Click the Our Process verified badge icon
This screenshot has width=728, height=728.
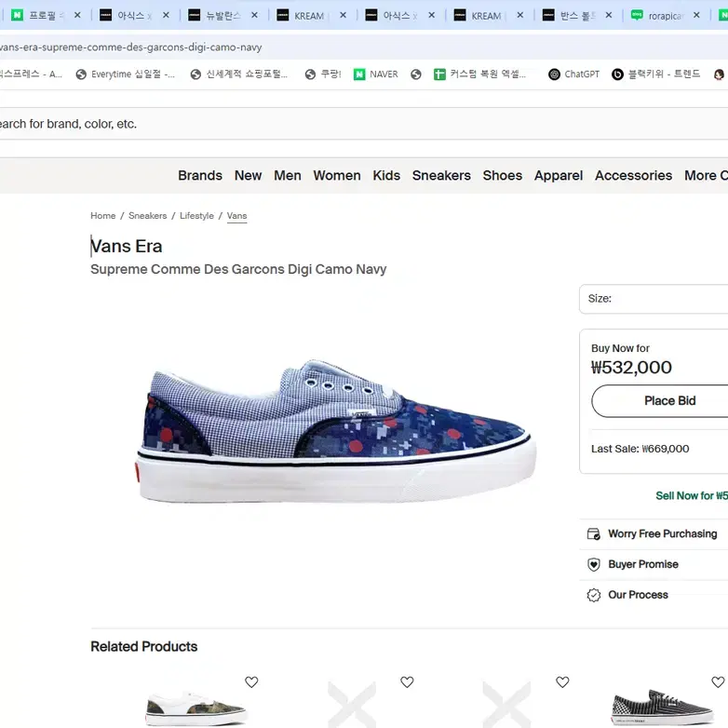[x=593, y=596]
